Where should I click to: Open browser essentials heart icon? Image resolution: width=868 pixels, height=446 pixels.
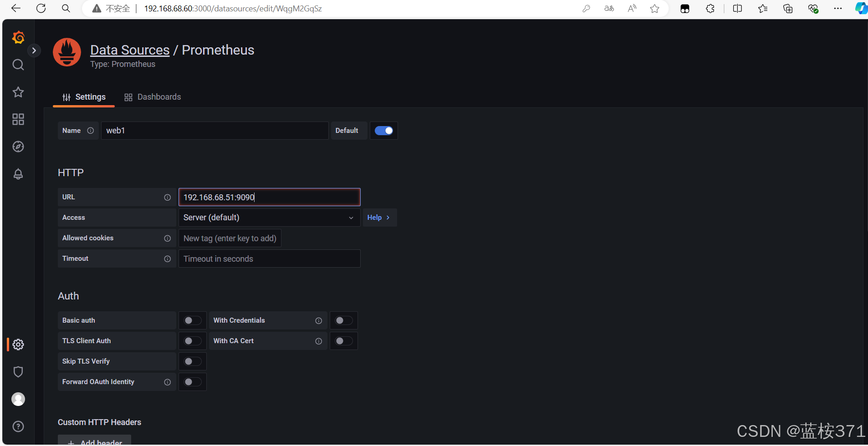point(813,9)
